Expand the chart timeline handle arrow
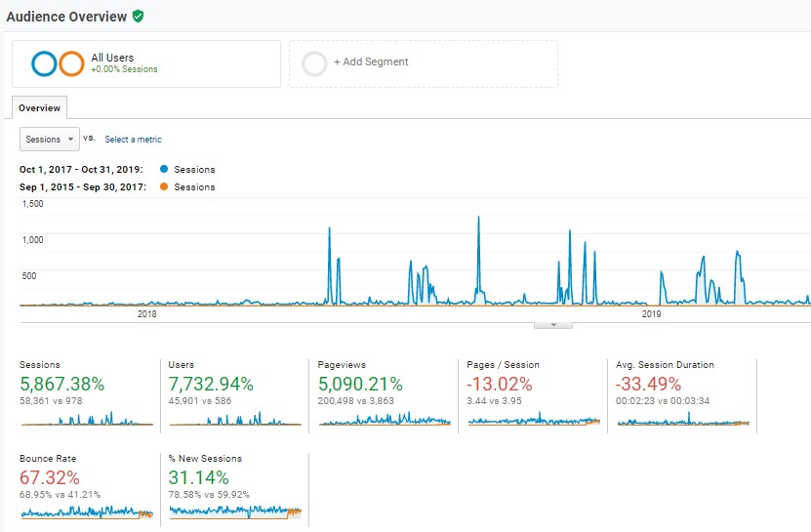Screen dimensions: 811x532 click(x=553, y=325)
